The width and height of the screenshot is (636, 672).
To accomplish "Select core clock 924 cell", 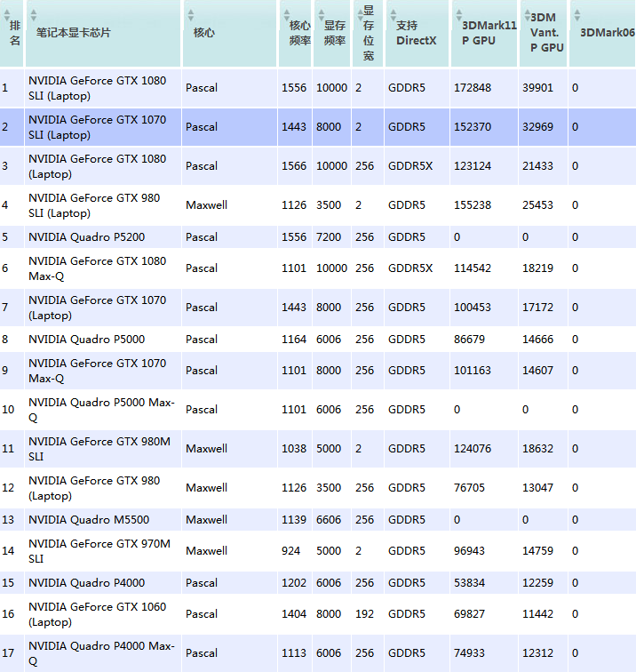I will click(x=290, y=551).
